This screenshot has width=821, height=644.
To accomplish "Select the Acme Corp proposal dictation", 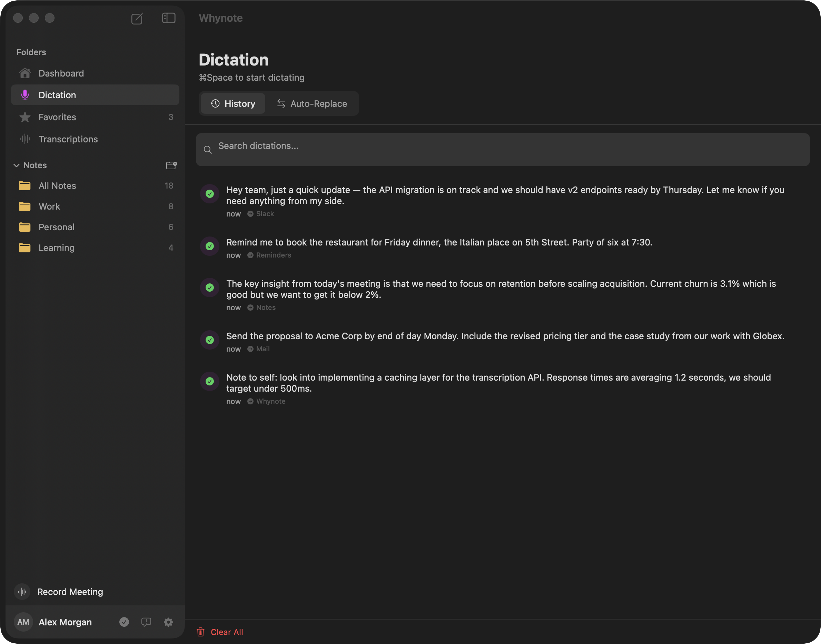I will coord(505,336).
